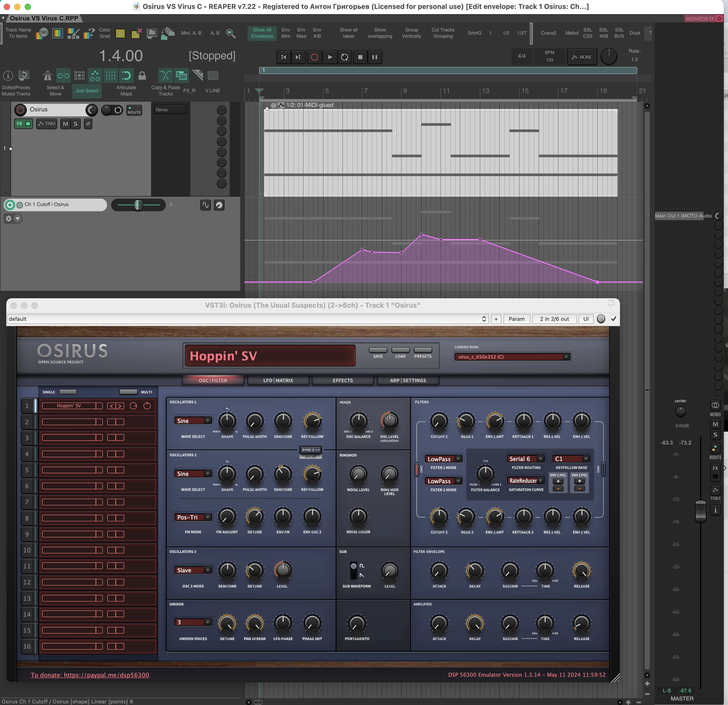Click the PRESETS button in Osirus
Screen dimensions: 728x705
click(x=423, y=350)
